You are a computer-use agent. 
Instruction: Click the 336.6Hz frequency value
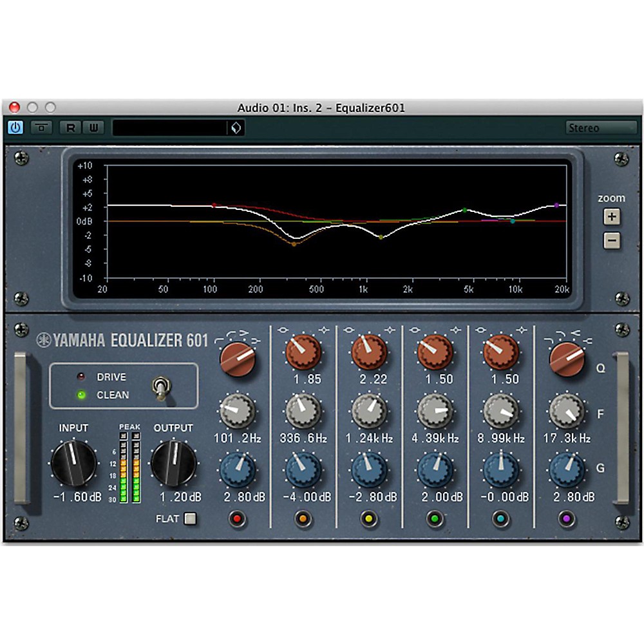pos(303,438)
